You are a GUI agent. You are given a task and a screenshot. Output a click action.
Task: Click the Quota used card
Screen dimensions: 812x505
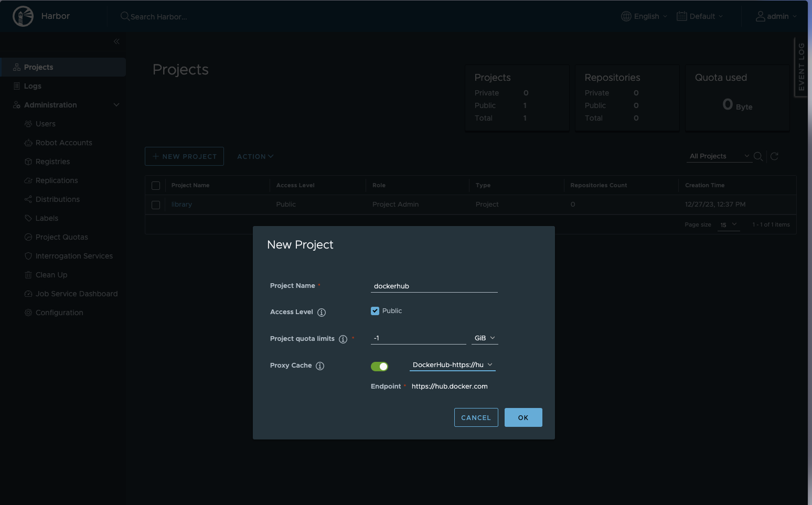tap(737, 98)
